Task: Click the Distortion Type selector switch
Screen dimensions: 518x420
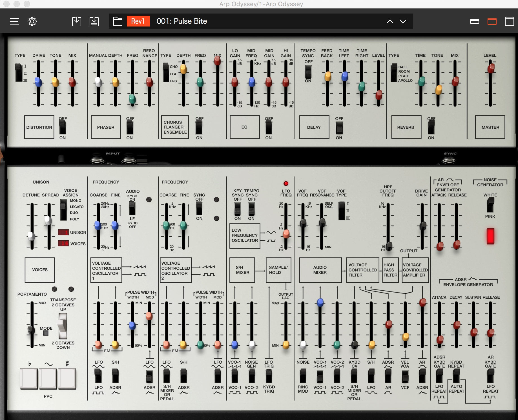Action: [x=19, y=73]
